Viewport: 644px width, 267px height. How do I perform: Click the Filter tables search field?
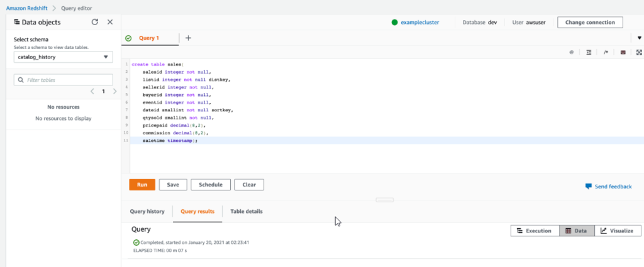[x=64, y=80]
